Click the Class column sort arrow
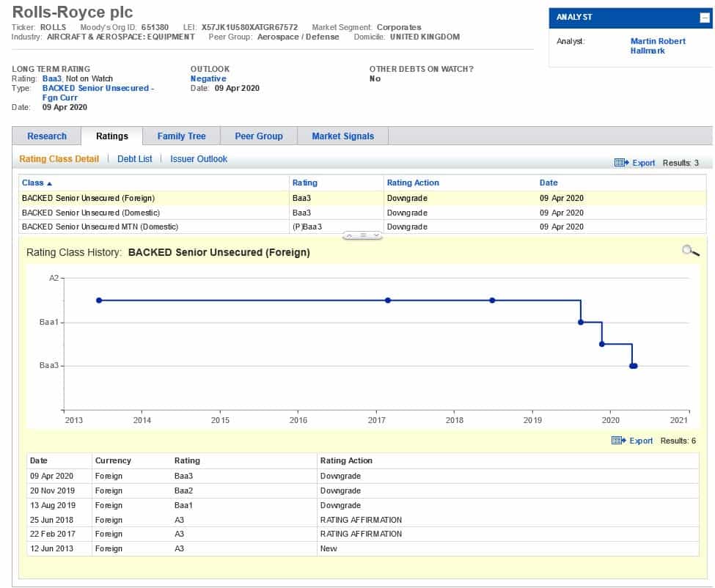Screen dimensions: 715x588 (x=49, y=183)
